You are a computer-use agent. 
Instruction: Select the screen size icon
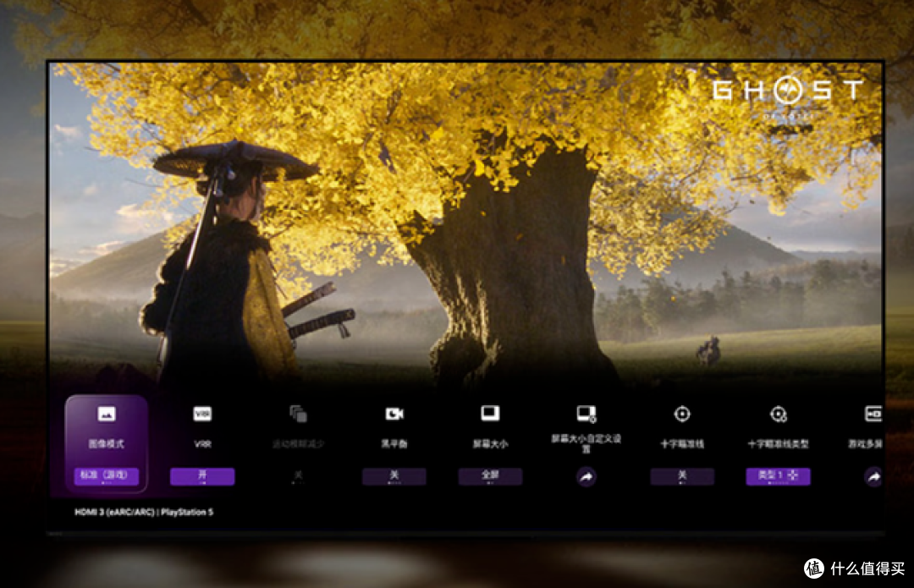(x=490, y=413)
